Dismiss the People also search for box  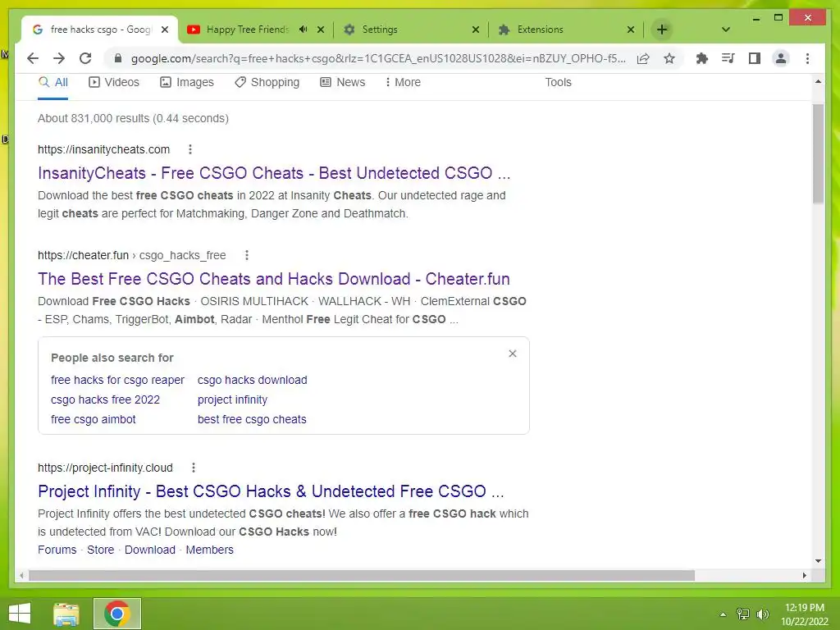click(513, 354)
